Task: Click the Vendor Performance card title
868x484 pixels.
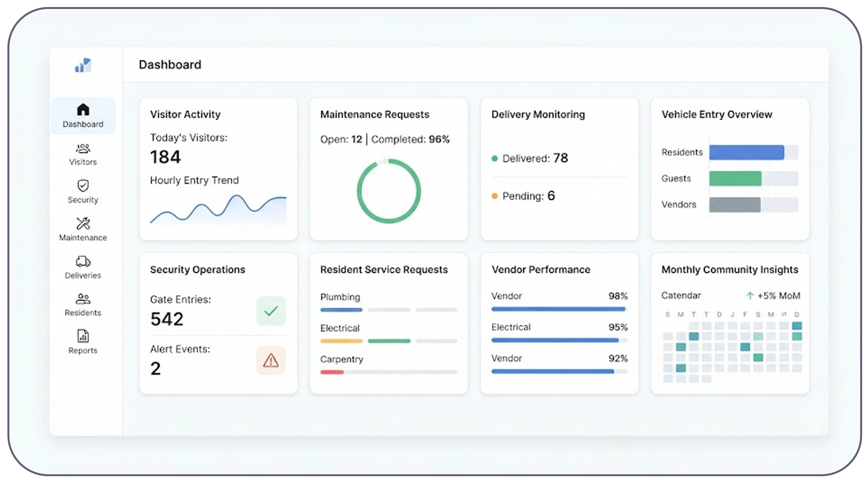Action: click(x=541, y=270)
